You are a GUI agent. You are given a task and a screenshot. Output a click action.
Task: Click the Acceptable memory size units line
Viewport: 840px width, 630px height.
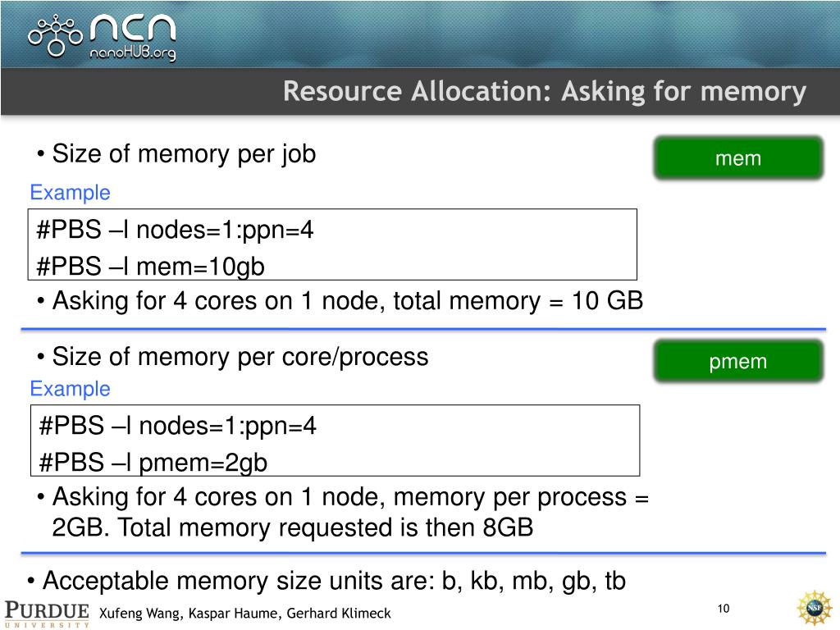click(x=326, y=581)
